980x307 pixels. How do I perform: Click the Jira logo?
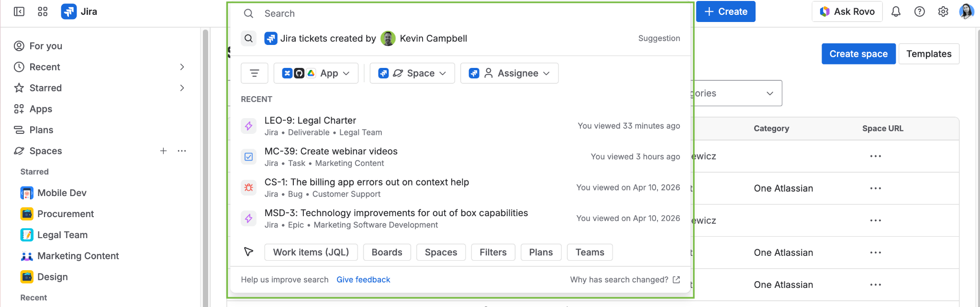tap(69, 11)
